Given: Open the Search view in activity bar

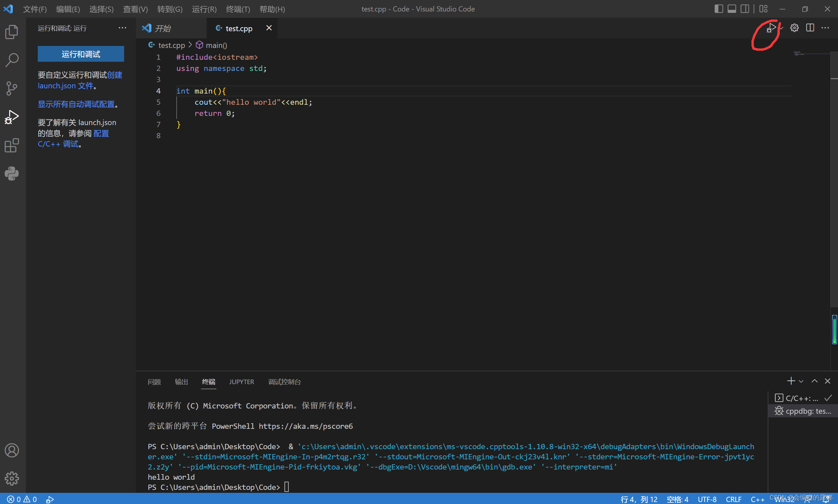Looking at the screenshot, I should pyautogui.click(x=12, y=60).
